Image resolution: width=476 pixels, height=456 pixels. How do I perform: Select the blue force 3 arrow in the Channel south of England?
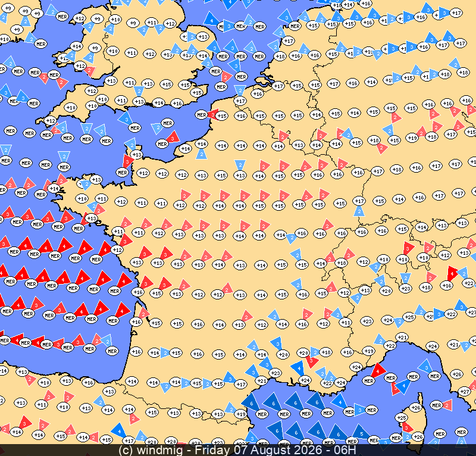(126, 118)
